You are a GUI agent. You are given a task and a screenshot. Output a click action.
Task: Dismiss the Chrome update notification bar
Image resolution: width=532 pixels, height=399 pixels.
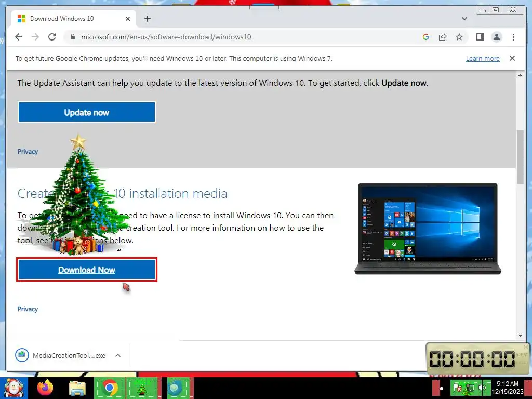pyautogui.click(x=512, y=58)
